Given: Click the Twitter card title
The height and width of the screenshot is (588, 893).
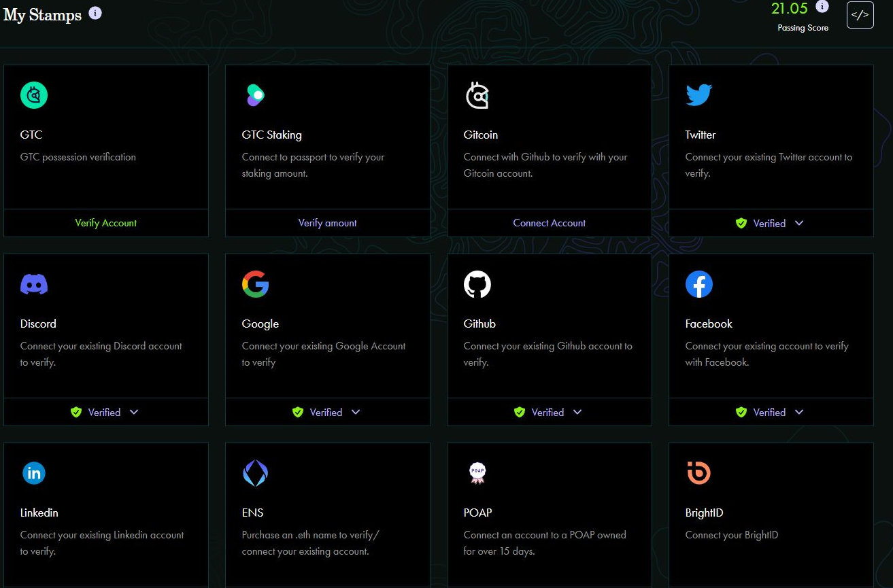Looking at the screenshot, I should pyautogui.click(x=701, y=135).
